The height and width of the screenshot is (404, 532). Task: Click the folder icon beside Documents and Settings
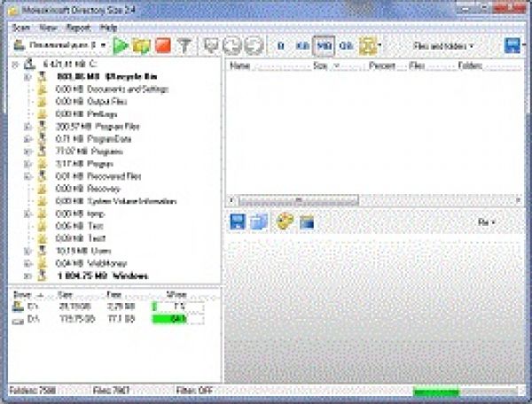42,89
